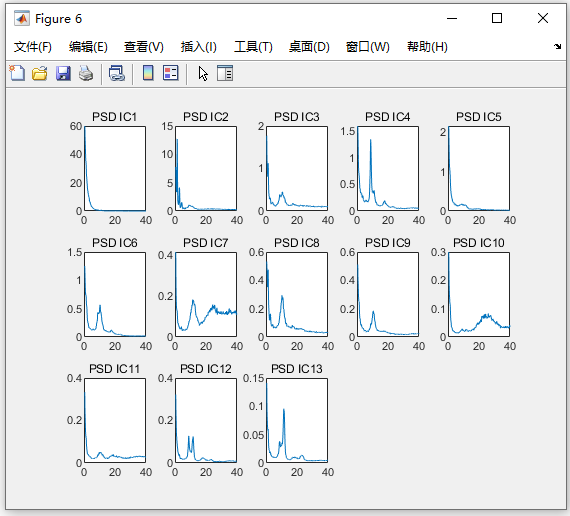Image resolution: width=570 pixels, height=516 pixels.
Task: Click the New Figure toolbar icon
Action: tap(17, 73)
